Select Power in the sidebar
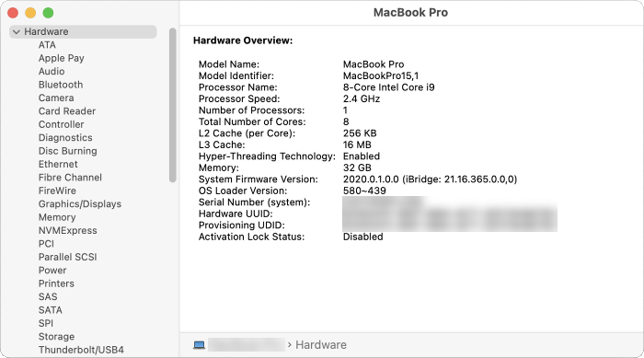Viewport: 644px width, 358px height. point(52,270)
